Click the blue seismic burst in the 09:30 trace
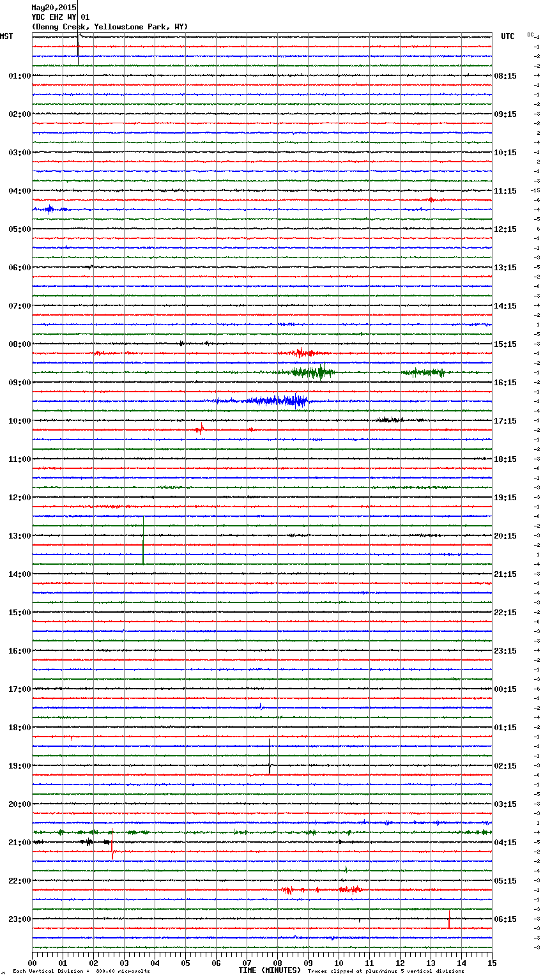The height and width of the screenshot is (980, 543). point(262,401)
